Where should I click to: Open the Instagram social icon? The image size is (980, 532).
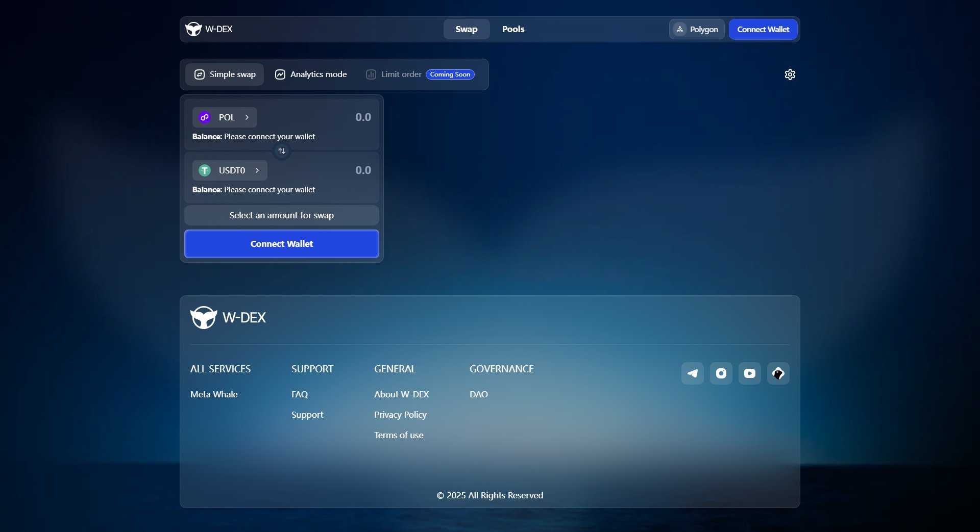tap(721, 373)
